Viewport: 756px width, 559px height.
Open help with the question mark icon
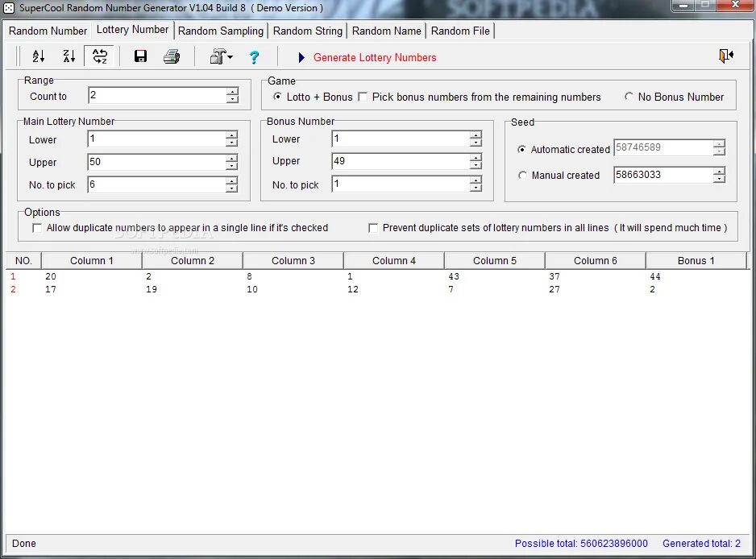[254, 57]
